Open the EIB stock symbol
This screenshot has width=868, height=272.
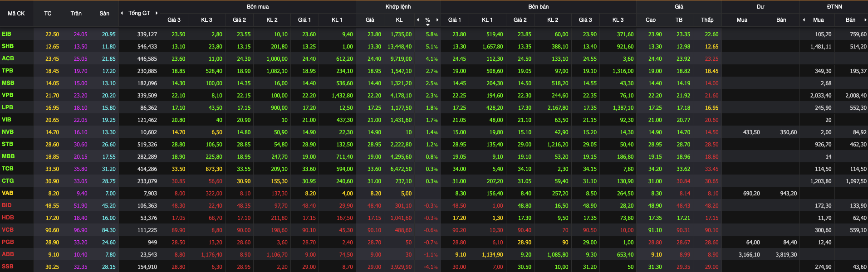(x=6, y=34)
